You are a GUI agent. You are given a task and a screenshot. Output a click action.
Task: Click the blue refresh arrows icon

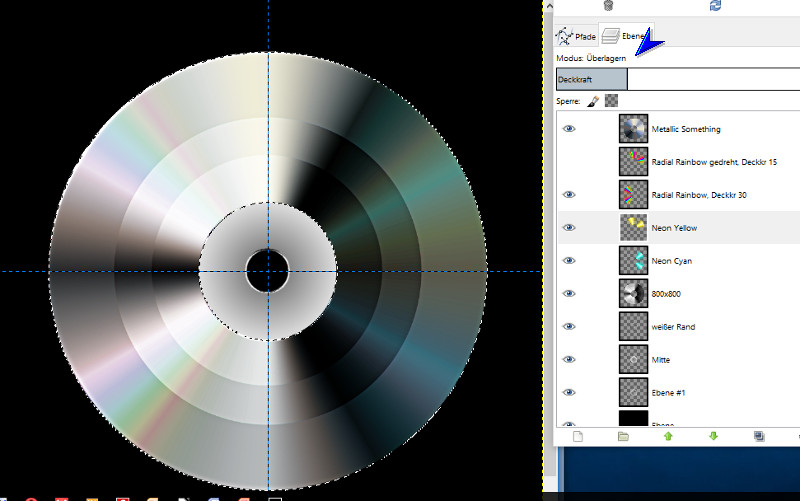tap(715, 5)
